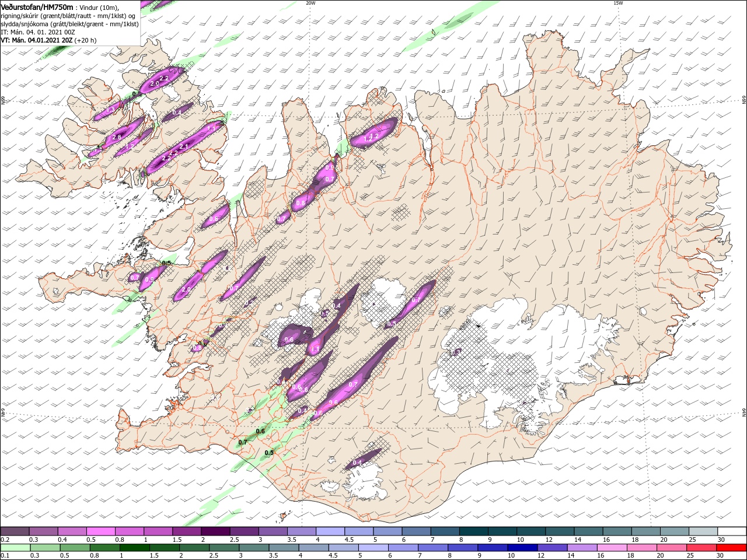The height and width of the screenshot is (560, 747).
Task: Click the upper-row swatch between 0.3 and 0.4
Action: coord(43,531)
